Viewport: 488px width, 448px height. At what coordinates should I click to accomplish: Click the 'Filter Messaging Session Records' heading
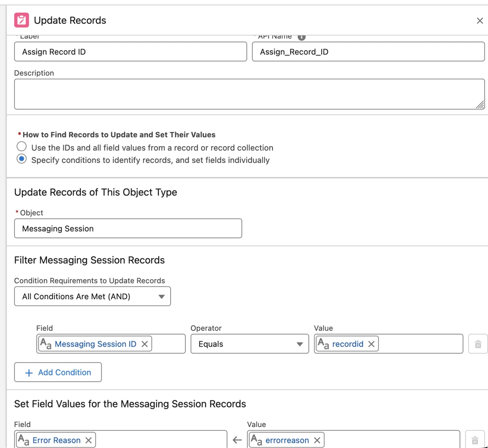(x=89, y=260)
